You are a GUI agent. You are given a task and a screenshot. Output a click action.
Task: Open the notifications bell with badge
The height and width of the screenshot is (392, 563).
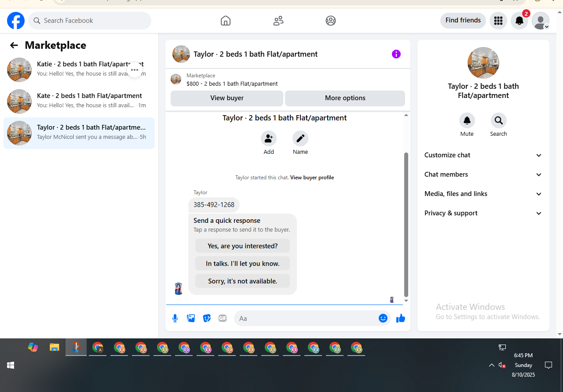[519, 21]
